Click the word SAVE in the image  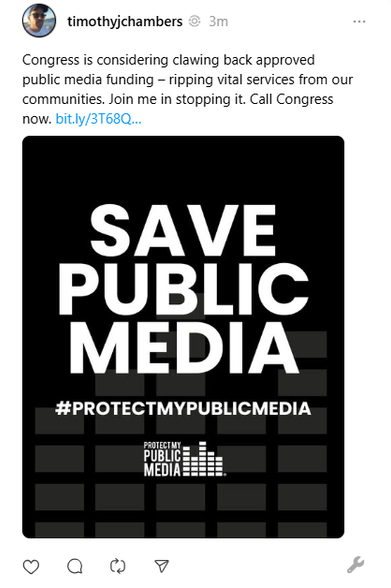[x=183, y=230]
